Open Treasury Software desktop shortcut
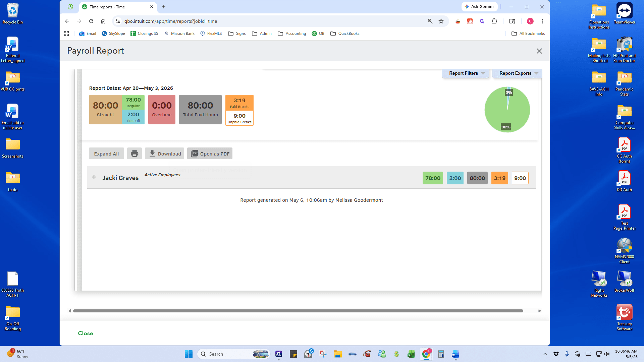 tap(624, 317)
